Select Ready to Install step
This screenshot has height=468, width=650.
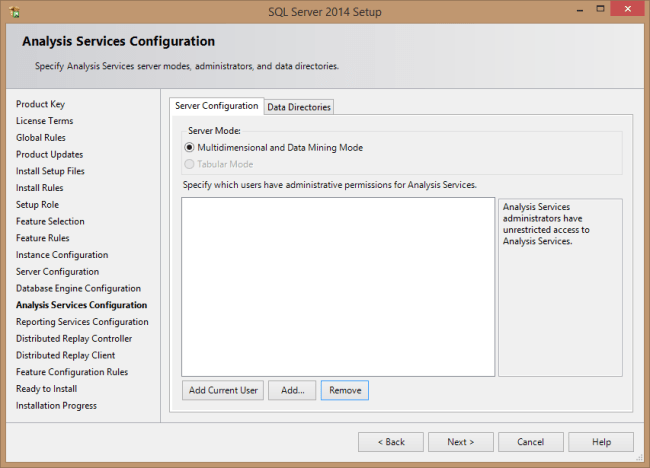tap(47, 389)
